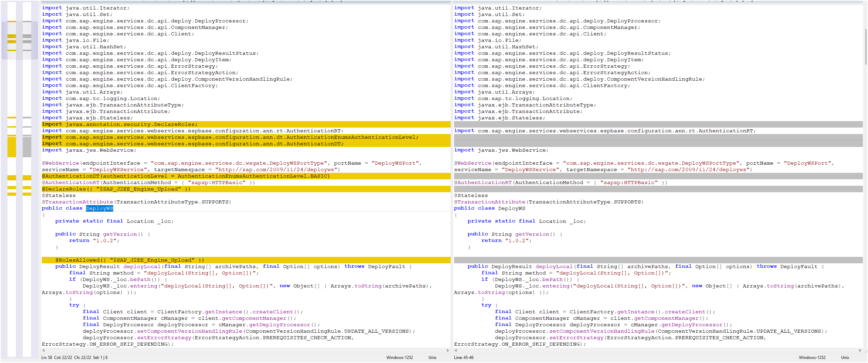Screen dimensions: 868x363
Task: Click 'Windows-1252' encoding in left pane status bar
Action: (x=399, y=358)
